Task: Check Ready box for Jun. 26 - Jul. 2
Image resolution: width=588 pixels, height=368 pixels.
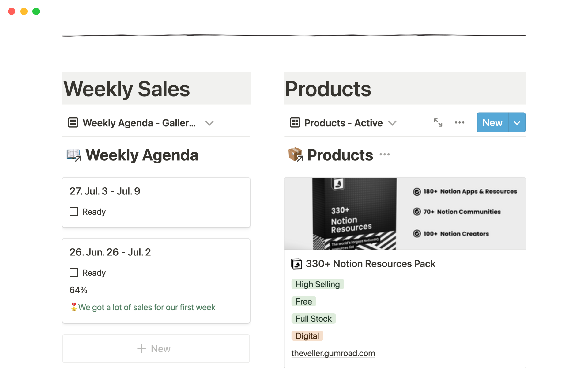Action: pyautogui.click(x=74, y=273)
